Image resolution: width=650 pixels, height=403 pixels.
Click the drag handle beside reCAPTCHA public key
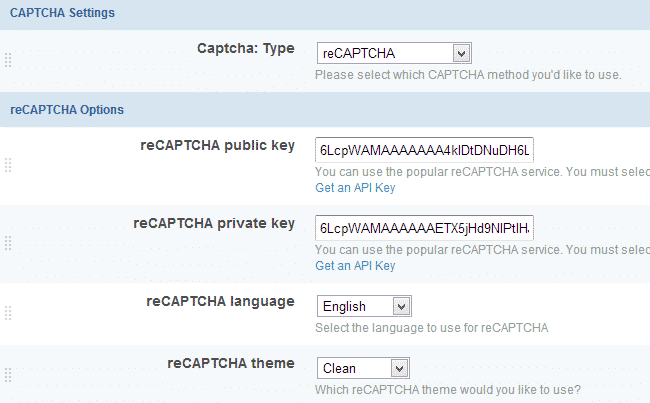(x=8, y=165)
